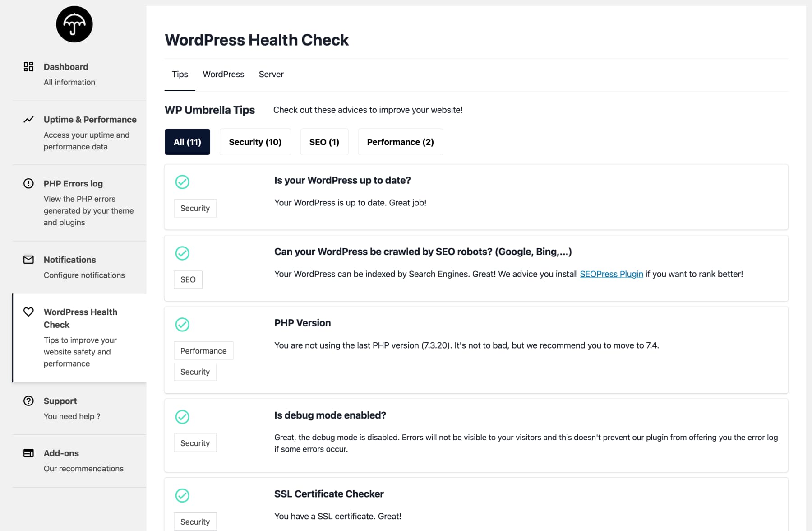Click green checkmark for WordPress up to date

tap(182, 182)
